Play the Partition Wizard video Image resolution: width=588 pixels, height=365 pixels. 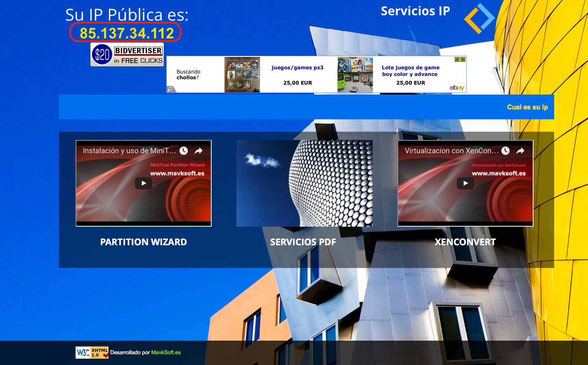(143, 183)
